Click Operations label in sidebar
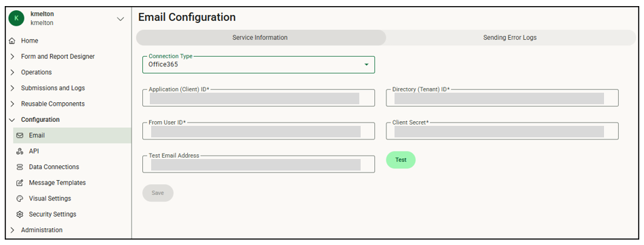Screen dimensions: 644x245 37,72
